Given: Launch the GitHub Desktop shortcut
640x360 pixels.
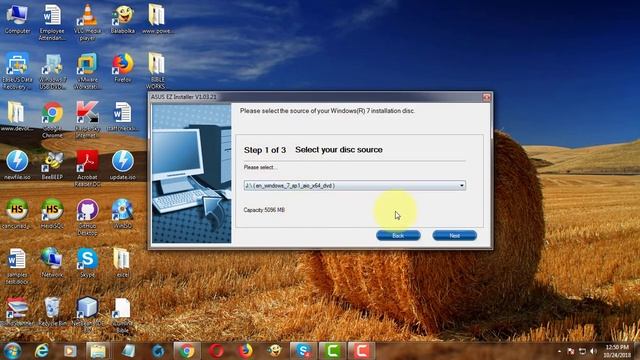Looking at the screenshot, I should 87,217.
